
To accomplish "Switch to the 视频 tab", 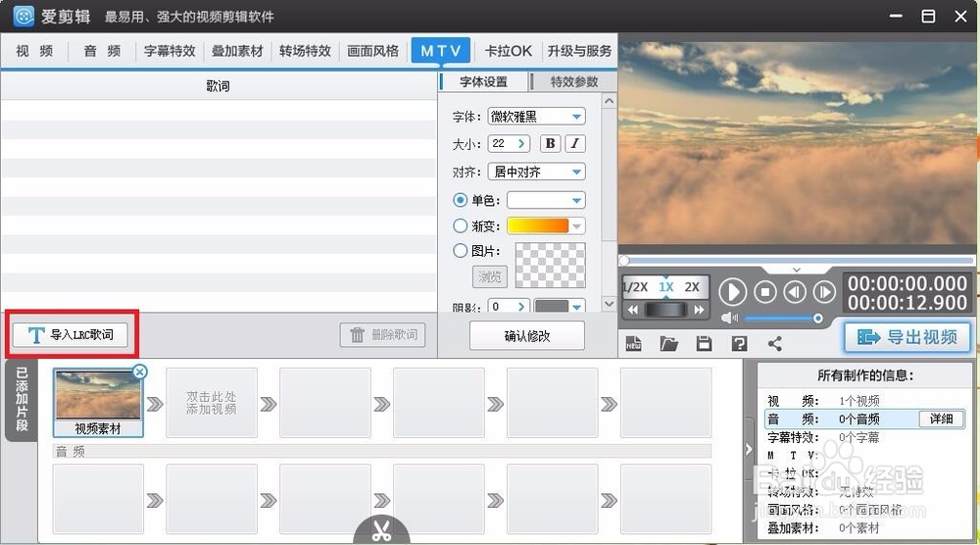I will [x=34, y=51].
